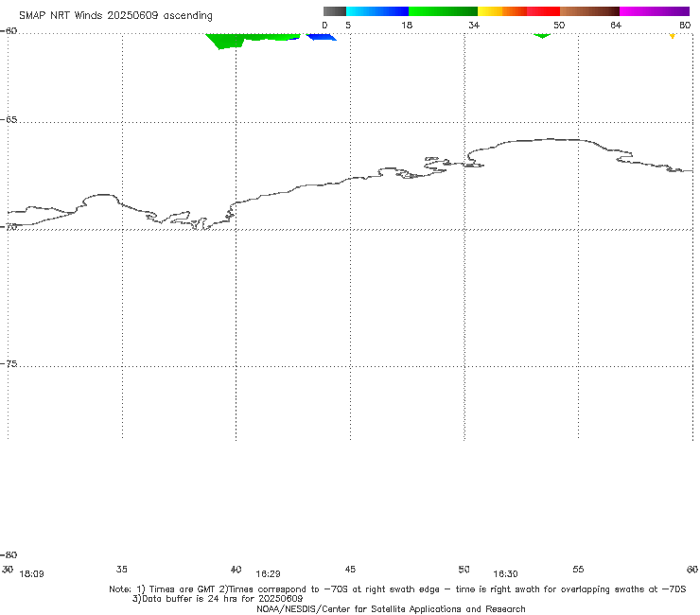The image size is (700, 615).
Task: Click the 'NOAA/NESDIS/Center for Satellite Applications and Research' credit
Action: [x=391, y=608]
